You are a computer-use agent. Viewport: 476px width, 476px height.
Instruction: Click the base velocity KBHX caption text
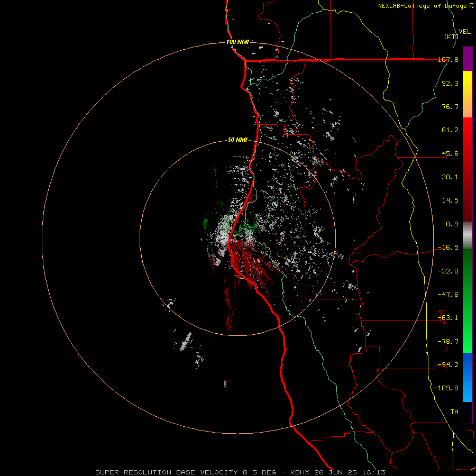coord(241,472)
